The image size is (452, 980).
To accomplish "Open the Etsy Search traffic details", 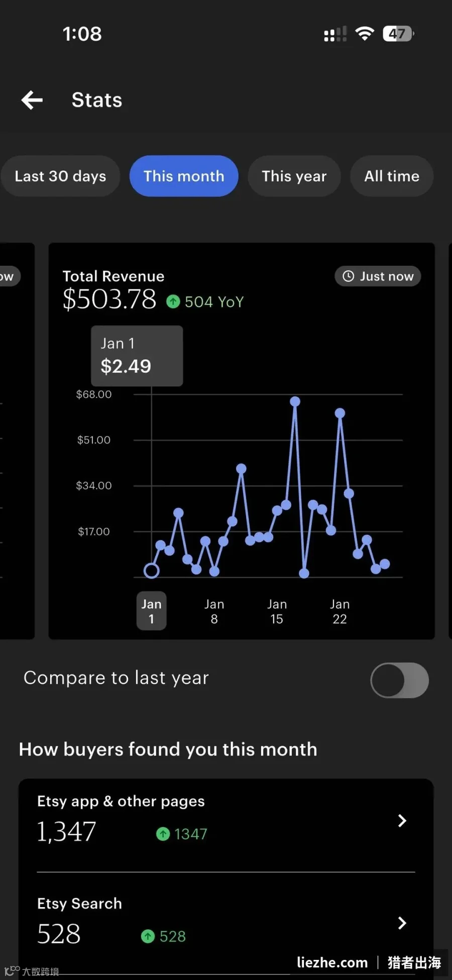I will click(x=226, y=923).
